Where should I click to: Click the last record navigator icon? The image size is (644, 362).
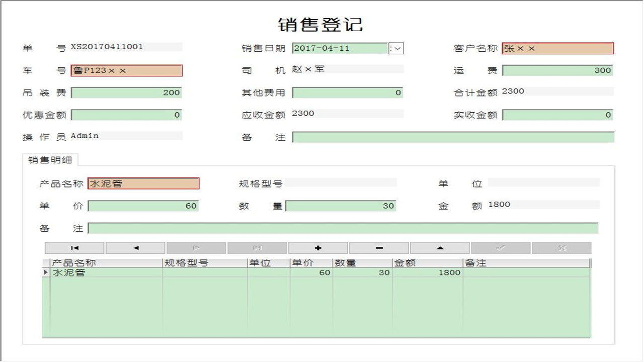click(x=257, y=247)
